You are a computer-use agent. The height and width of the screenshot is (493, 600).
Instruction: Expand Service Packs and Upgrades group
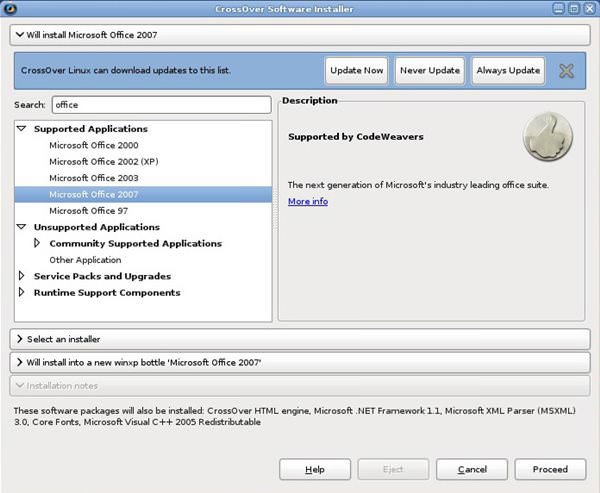(21, 276)
